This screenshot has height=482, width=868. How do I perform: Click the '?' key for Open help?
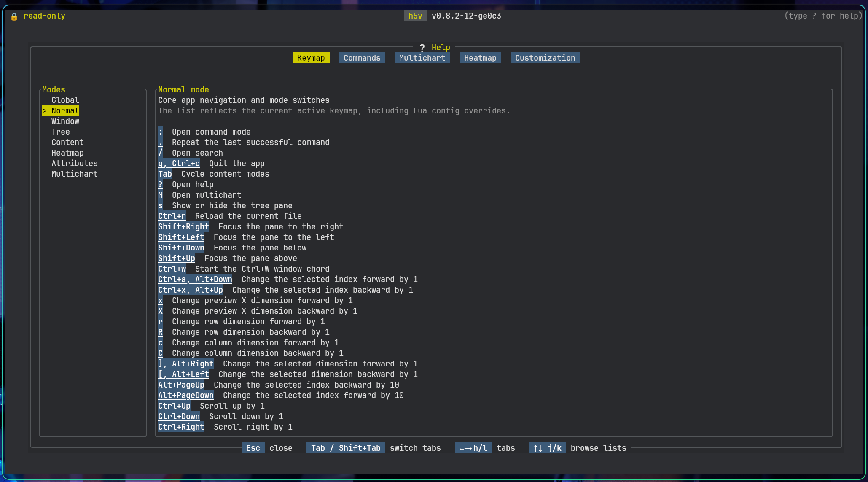160,185
